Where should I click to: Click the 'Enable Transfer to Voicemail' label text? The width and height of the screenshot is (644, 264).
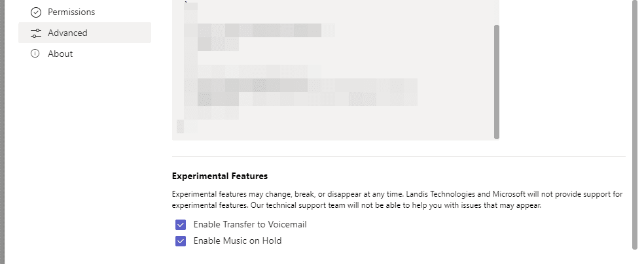250,225
